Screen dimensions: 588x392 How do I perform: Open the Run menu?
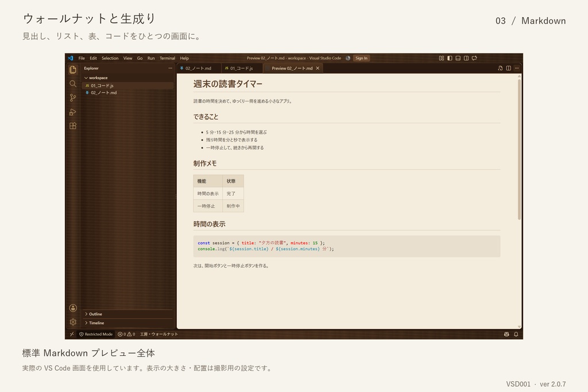[x=151, y=58]
